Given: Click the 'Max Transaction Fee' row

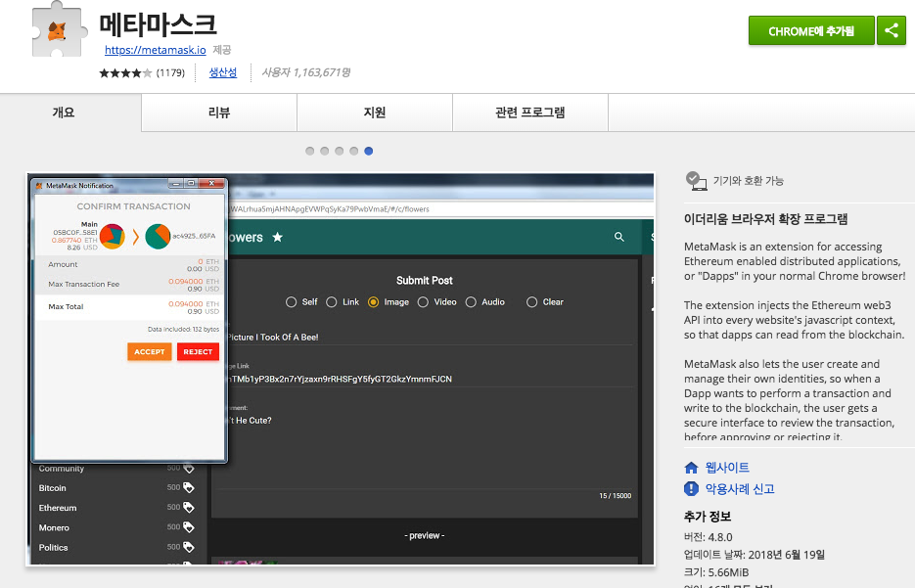Looking at the screenshot, I should click(129, 285).
